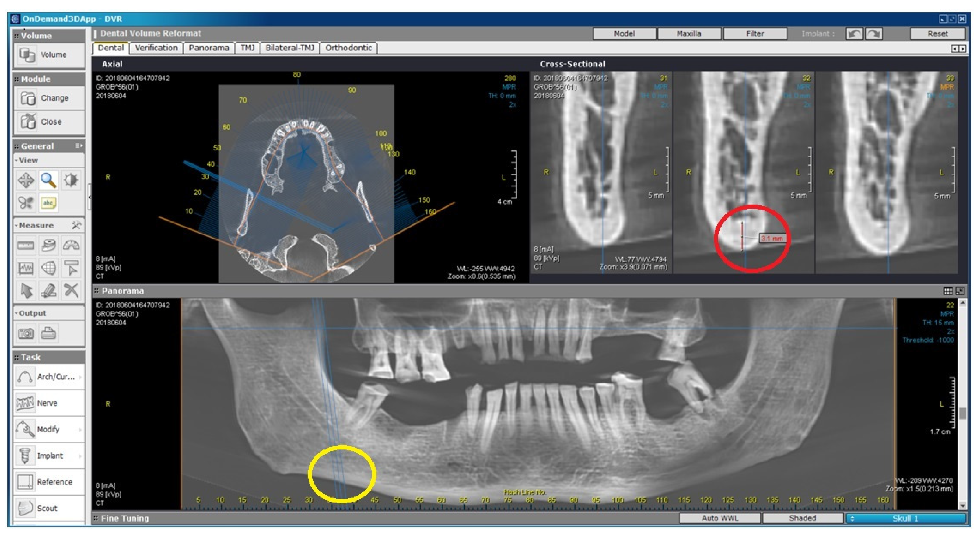
Task: Open the Nerve task item
Action: [47, 403]
